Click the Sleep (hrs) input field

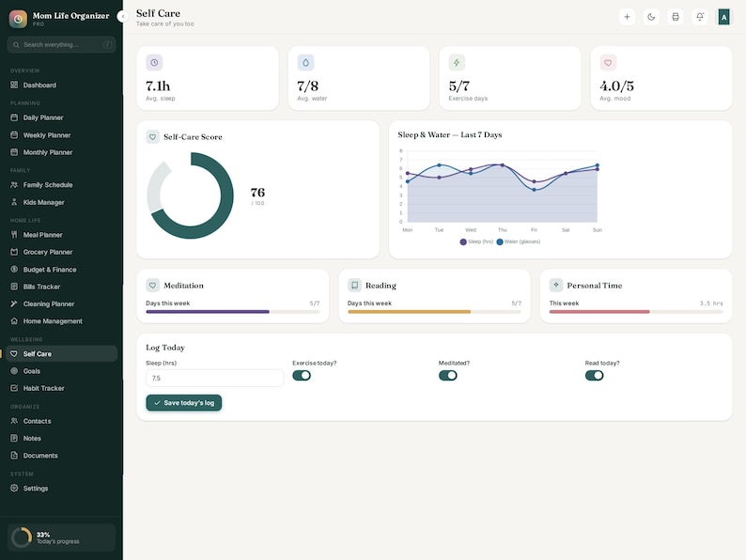(214, 378)
